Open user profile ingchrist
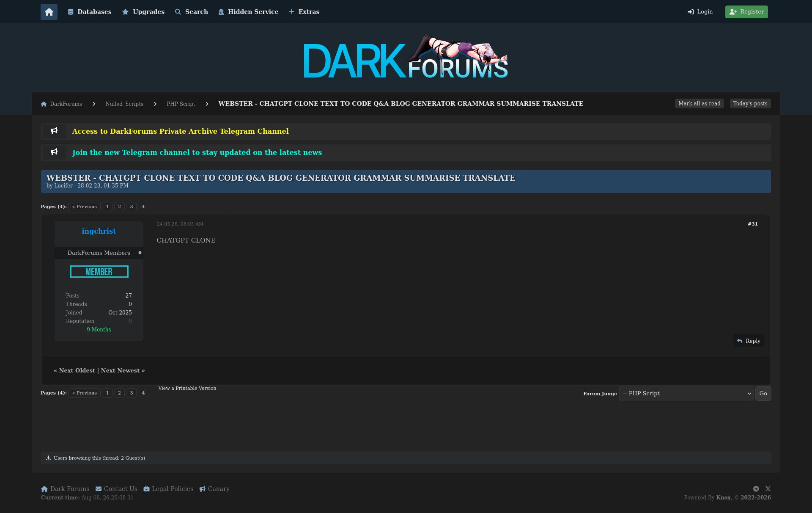The width and height of the screenshot is (812, 513). click(x=99, y=231)
